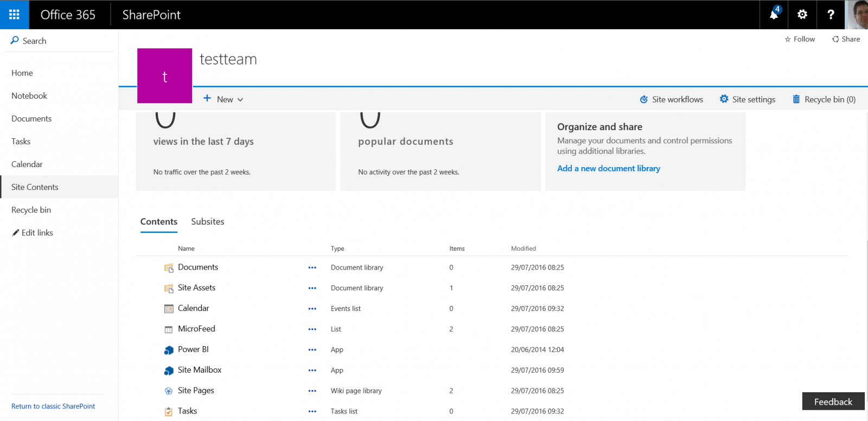Click the Feedback button
The width and height of the screenshot is (868, 421).
point(833,401)
